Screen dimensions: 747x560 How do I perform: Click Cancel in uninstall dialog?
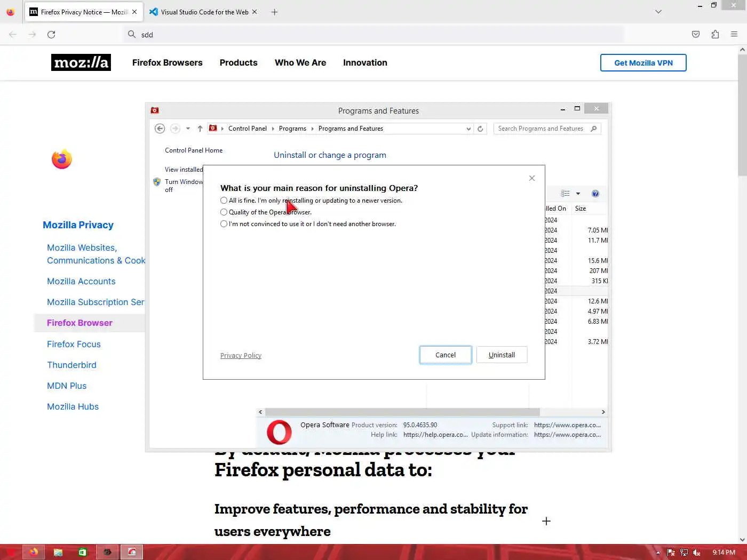pos(446,355)
